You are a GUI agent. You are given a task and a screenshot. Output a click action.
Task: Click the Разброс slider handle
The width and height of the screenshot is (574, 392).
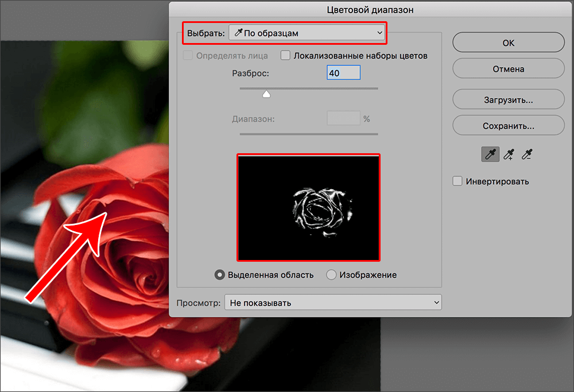(266, 94)
